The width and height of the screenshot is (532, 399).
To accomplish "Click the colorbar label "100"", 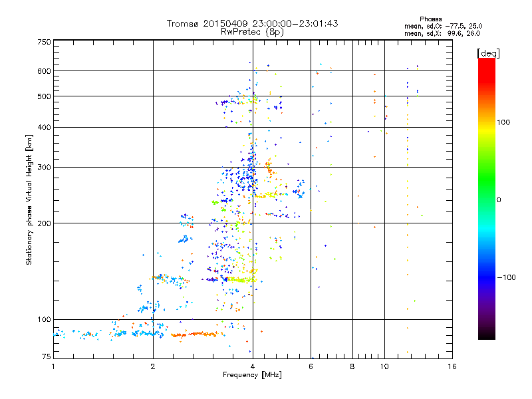I will pos(503,122).
